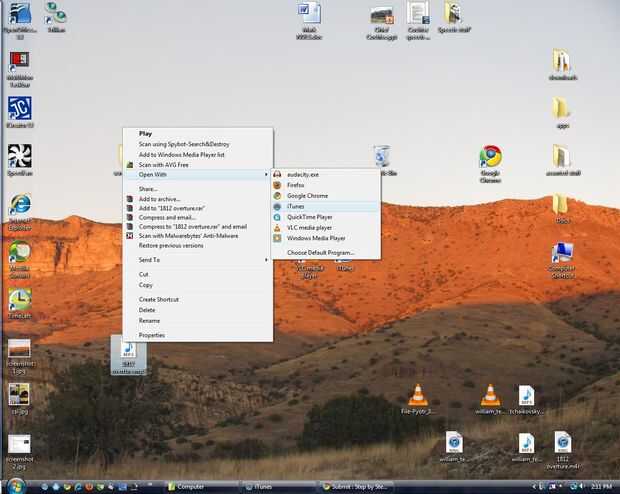Select the Word document icon on desktop
The width and height of the screenshot is (620, 494).
(x=309, y=13)
